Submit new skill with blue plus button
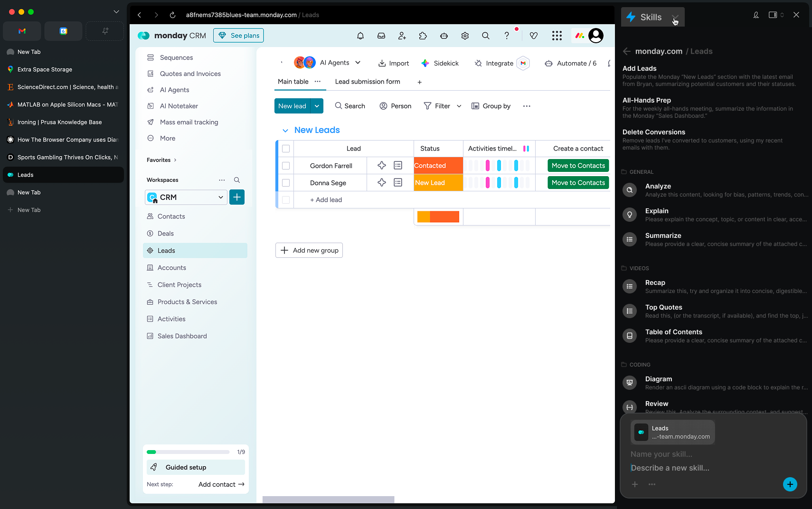Viewport: 812px width, 509px height. tap(790, 484)
